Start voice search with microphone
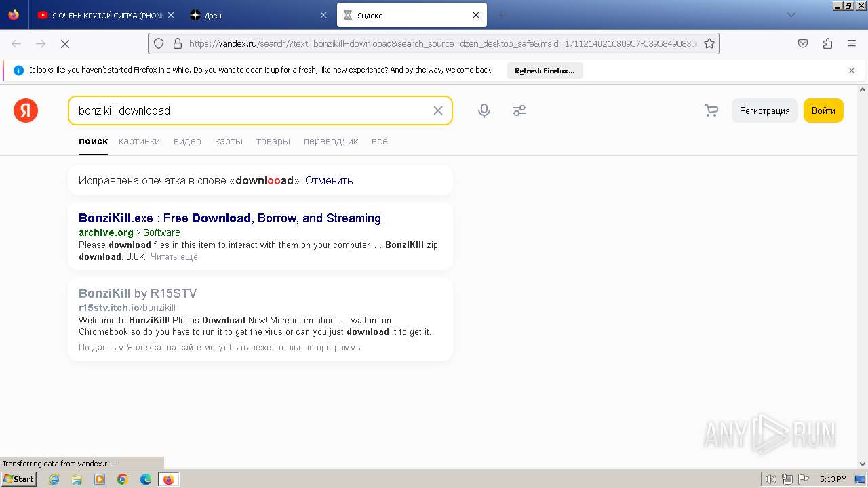The width and height of the screenshot is (868, 488). point(484,110)
